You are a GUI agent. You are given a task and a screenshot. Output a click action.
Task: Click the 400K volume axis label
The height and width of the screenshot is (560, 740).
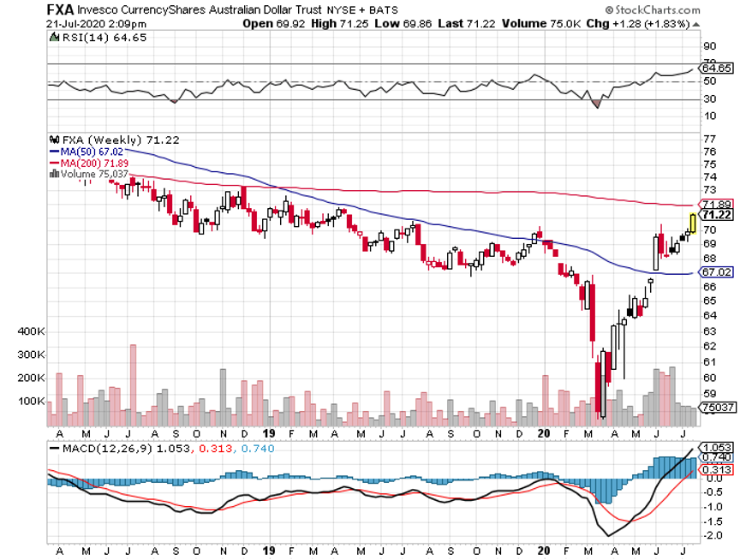(x=31, y=331)
